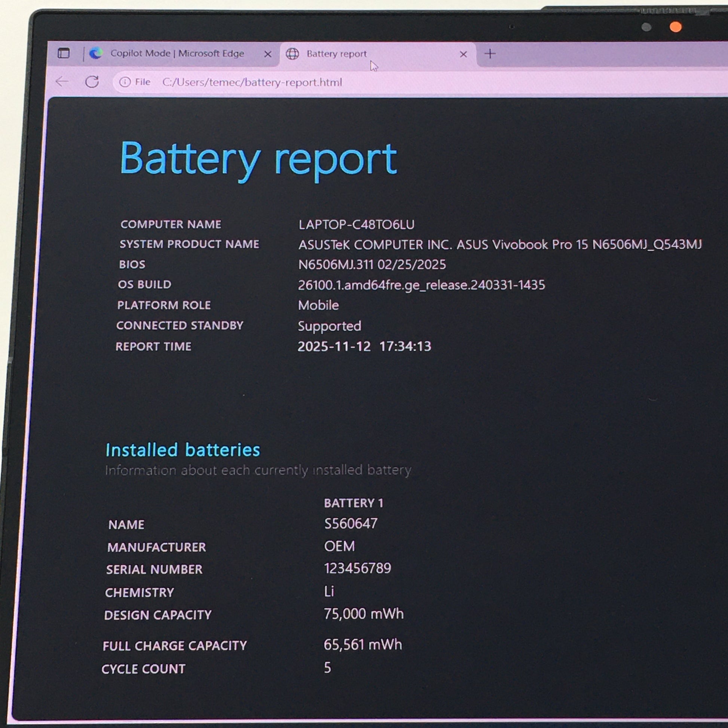Click the design capacity 75,000 mWh value

[364, 614]
